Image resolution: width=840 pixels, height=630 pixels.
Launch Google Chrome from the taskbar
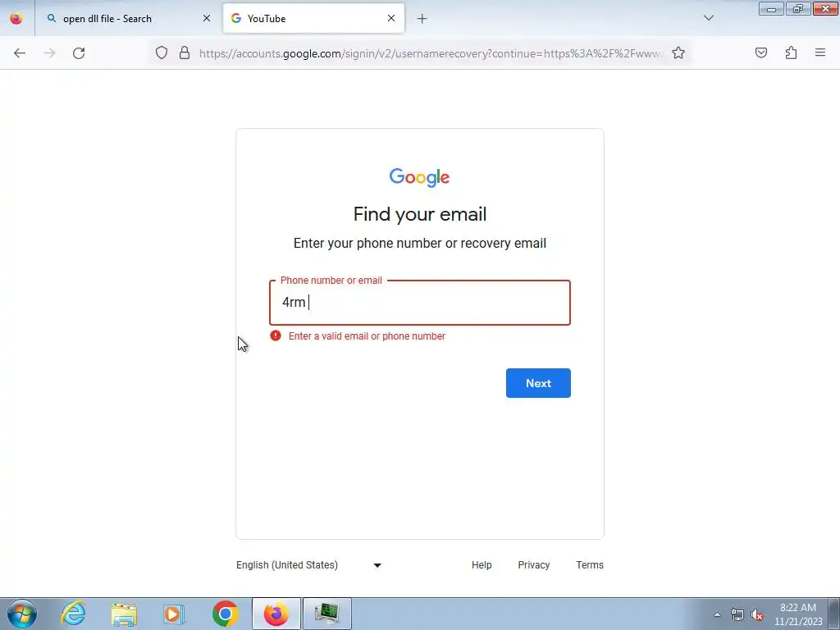click(225, 614)
